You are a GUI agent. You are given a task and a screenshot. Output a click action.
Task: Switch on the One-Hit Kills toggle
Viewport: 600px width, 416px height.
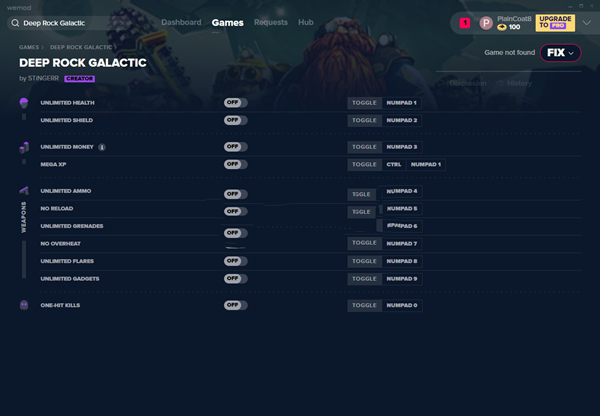point(235,305)
